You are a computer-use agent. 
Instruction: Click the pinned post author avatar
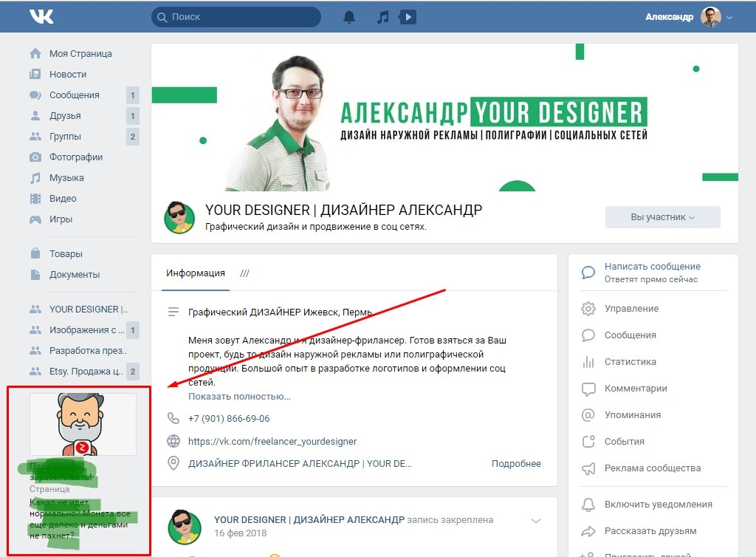pyautogui.click(x=184, y=527)
